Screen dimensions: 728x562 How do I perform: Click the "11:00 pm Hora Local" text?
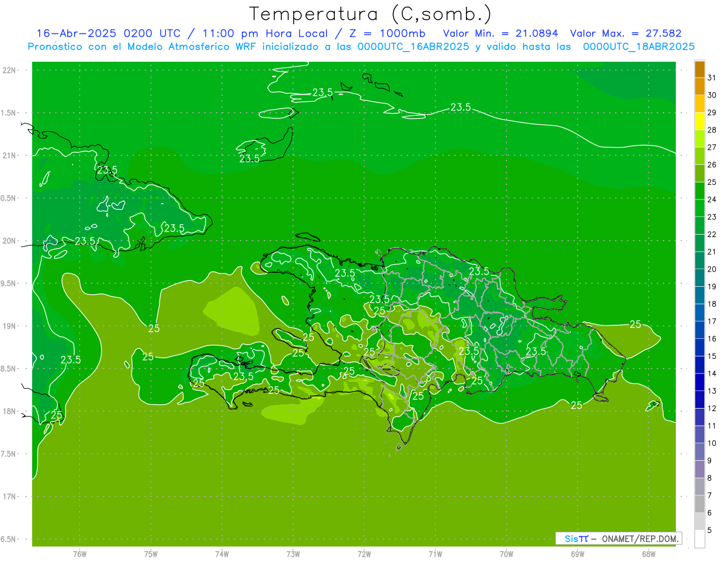pyautogui.click(x=263, y=33)
